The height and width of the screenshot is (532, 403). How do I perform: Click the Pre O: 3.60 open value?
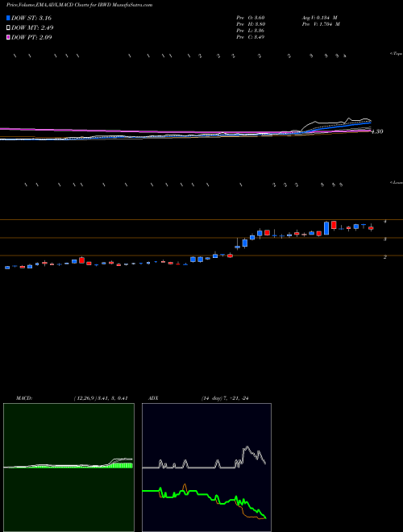coord(251,18)
